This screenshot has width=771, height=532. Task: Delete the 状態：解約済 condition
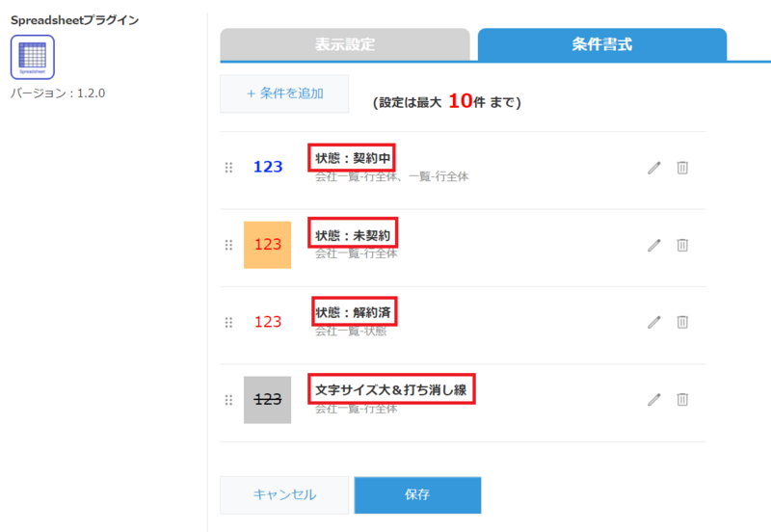[682, 322]
